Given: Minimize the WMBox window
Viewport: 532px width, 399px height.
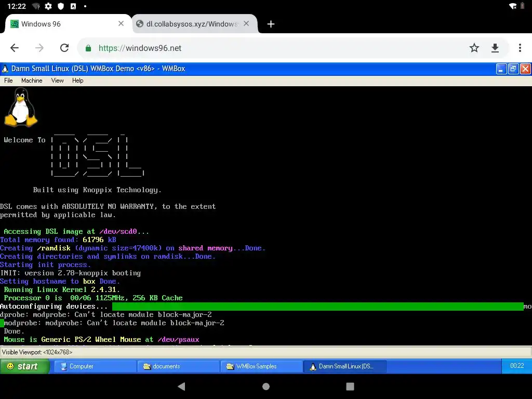Looking at the screenshot, I should click(x=501, y=69).
